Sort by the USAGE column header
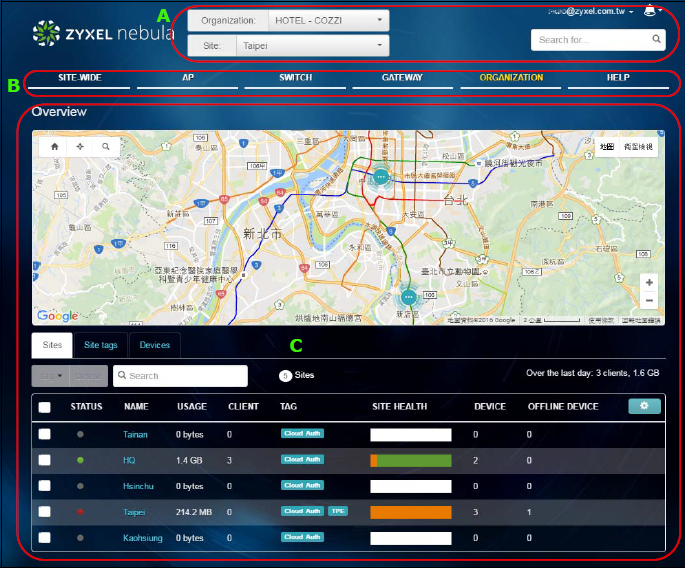 tap(192, 407)
